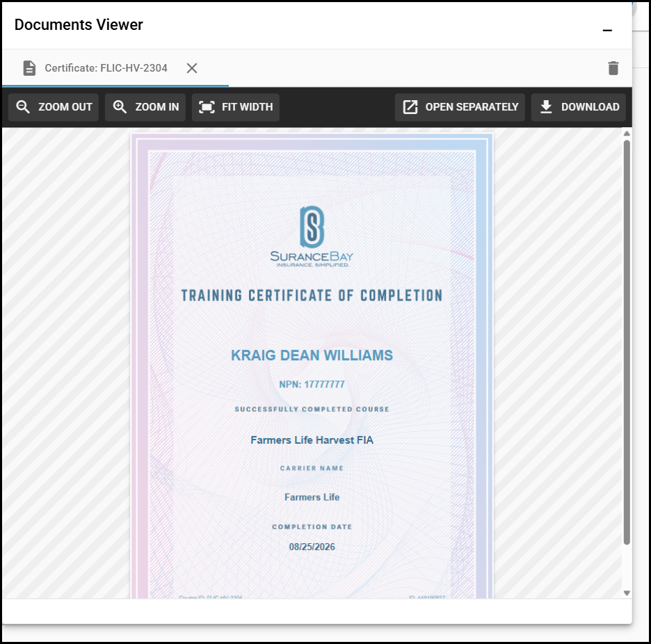Viewport: 651px width, 644px height.
Task: Click the Zoom Out button
Action: (54, 107)
